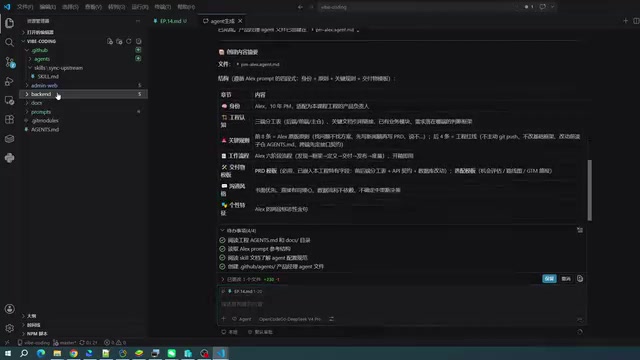Viewport: 640px width, 360px height.
Task: Expand the Outline section
Action: (31, 316)
